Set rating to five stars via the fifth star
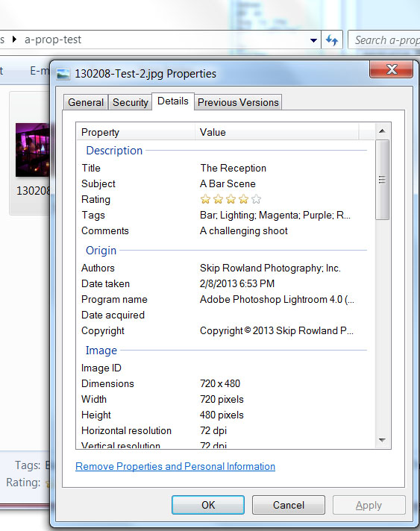Screen dimensions: 420x531 pyautogui.click(x=257, y=199)
